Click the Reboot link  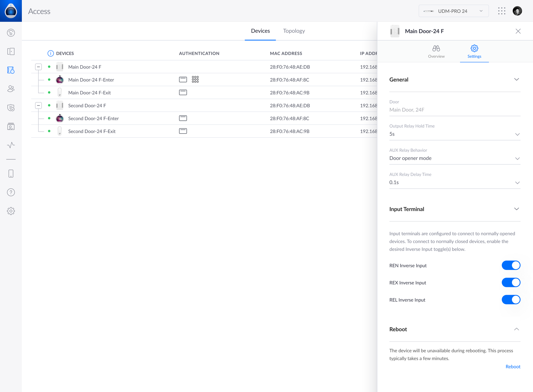(x=512, y=367)
